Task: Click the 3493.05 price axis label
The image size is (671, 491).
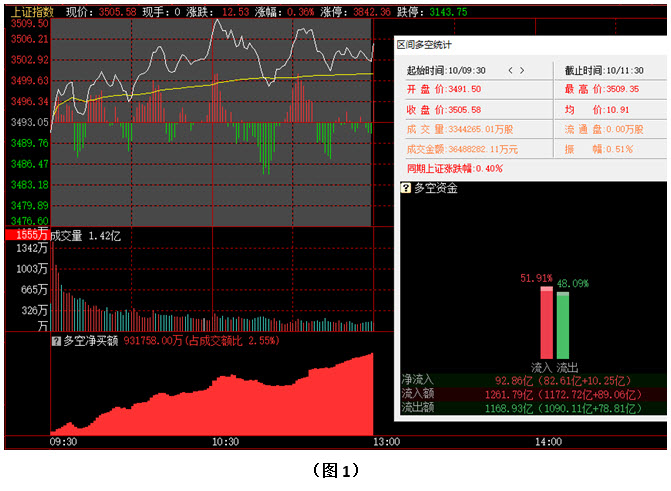Action: [30, 122]
